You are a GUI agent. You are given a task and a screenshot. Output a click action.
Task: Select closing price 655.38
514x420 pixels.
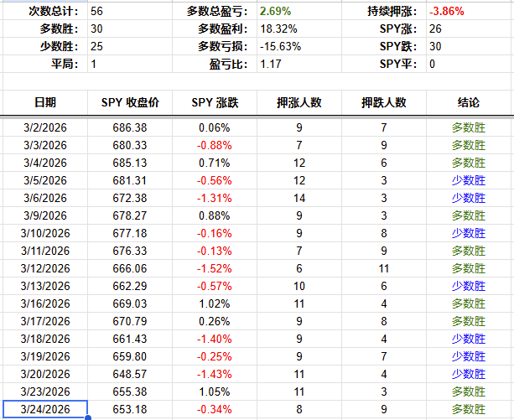point(130,391)
